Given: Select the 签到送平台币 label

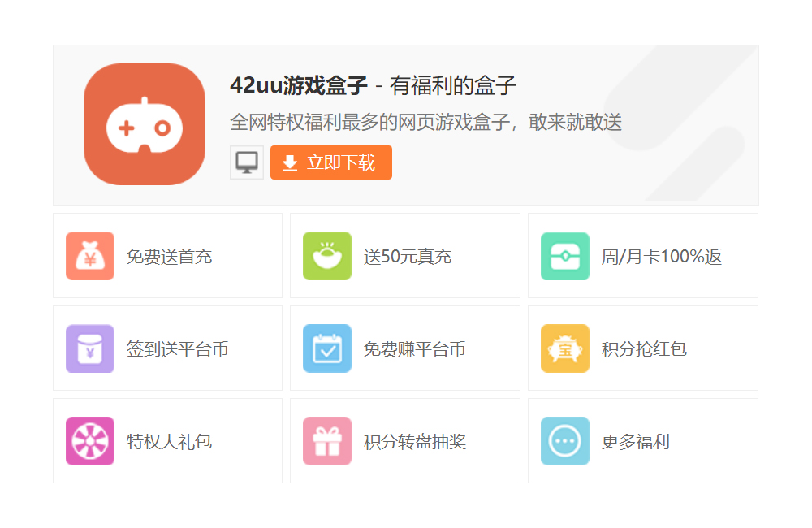Looking at the screenshot, I should 178,349.
